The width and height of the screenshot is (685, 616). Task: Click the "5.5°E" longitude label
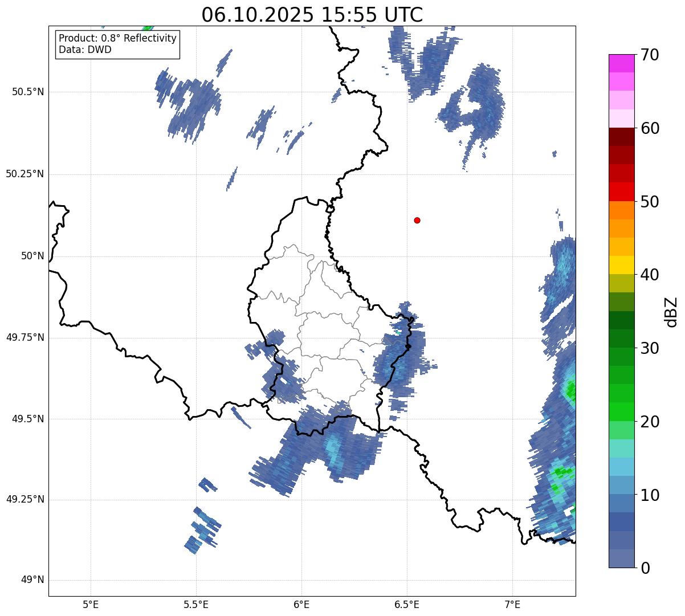[x=196, y=605]
